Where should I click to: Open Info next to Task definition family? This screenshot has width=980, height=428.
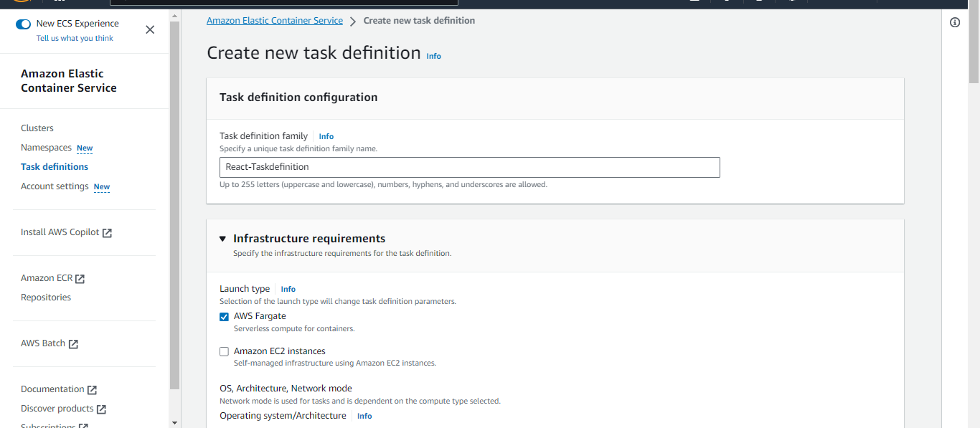pyautogui.click(x=326, y=136)
